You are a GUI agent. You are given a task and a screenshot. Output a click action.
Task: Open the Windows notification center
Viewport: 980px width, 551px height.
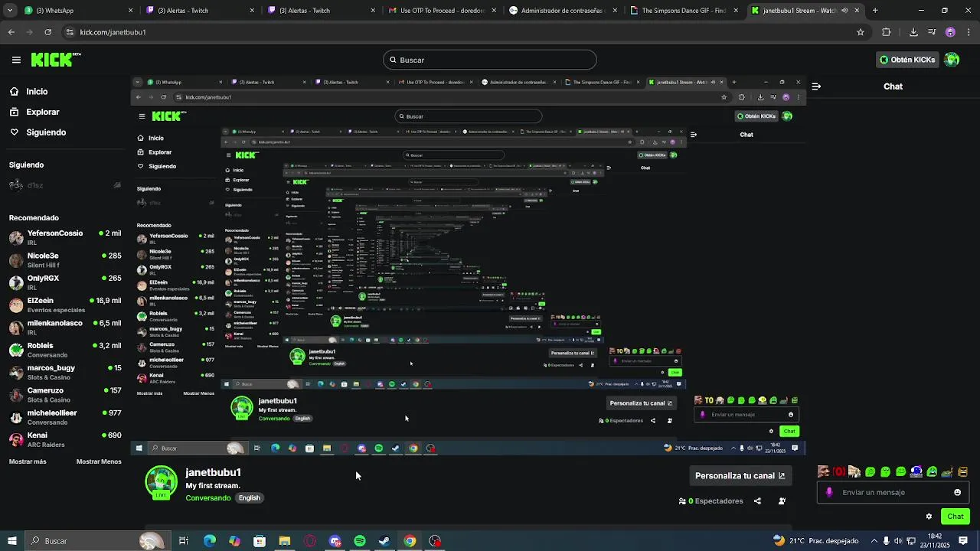point(963,541)
